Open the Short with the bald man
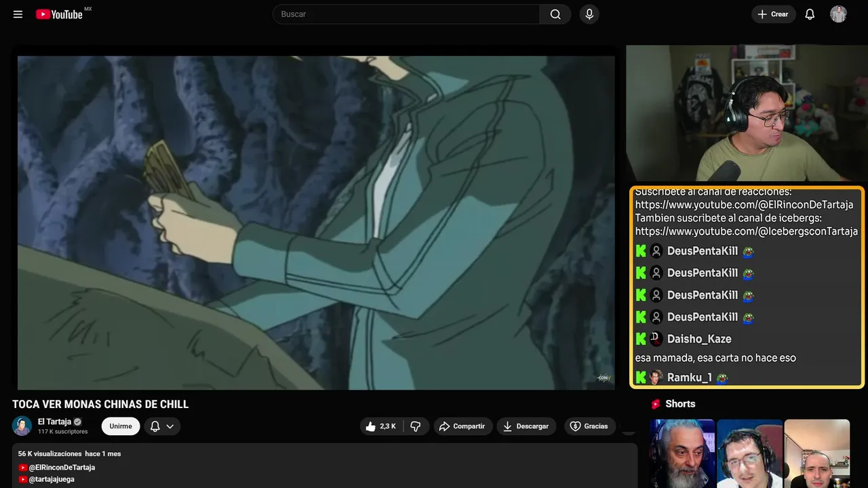The width and height of the screenshot is (868, 488). (x=817, y=453)
